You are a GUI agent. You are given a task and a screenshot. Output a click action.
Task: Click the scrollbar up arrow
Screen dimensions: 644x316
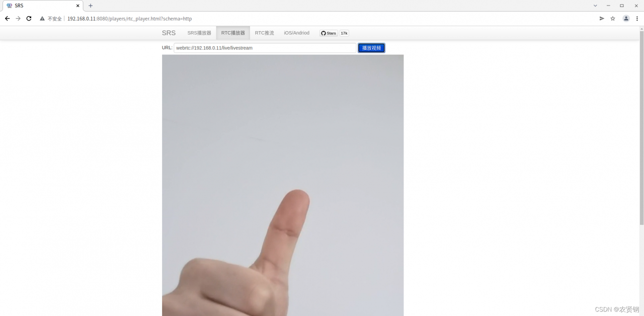(x=641, y=29)
